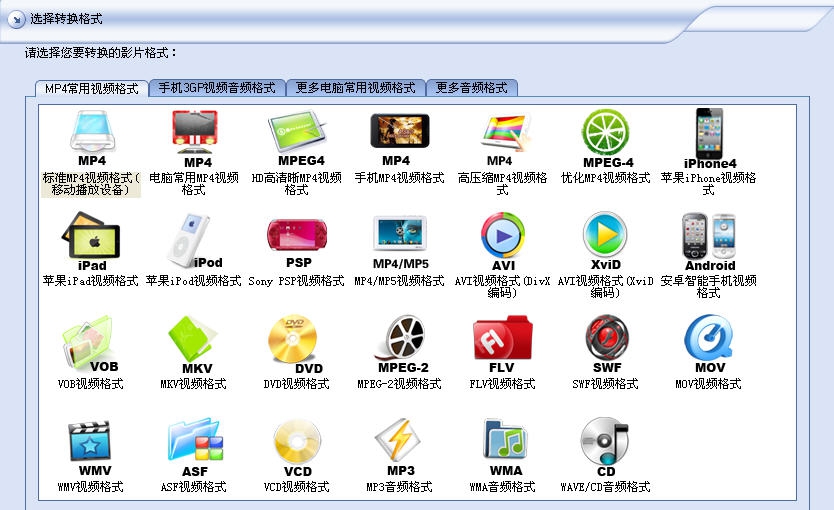The image size is (834, 510).
Task: Click the 标准MP4视频格式(移动播放设备) label
Action: pos(91,183)
